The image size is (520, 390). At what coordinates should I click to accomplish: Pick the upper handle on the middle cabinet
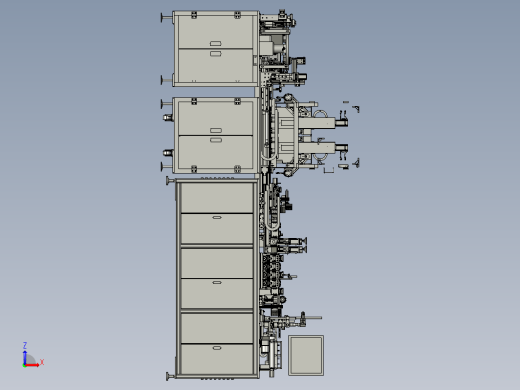[x=216, y=130]
